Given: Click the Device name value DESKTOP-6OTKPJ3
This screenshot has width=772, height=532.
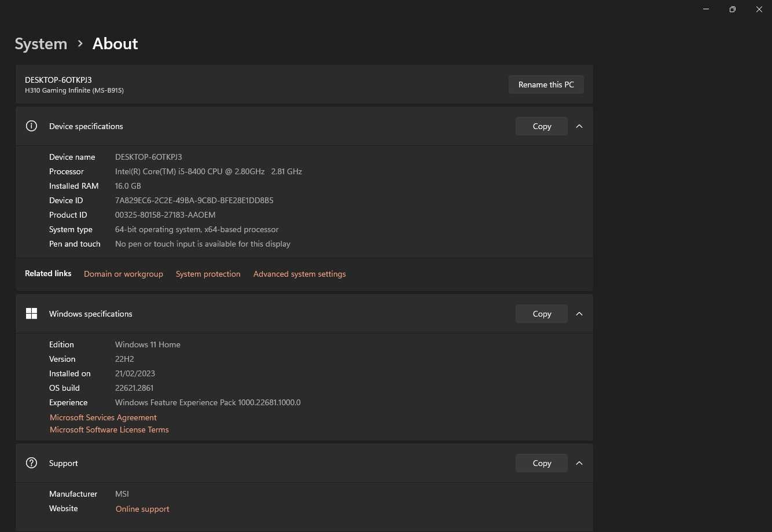Looking at the screenshot, I should click(149, 157).
